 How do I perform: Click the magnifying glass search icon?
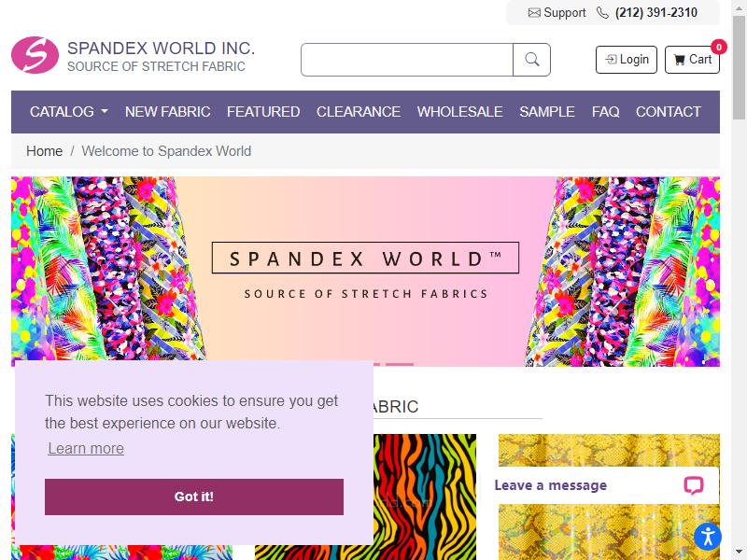click(531, 60)
